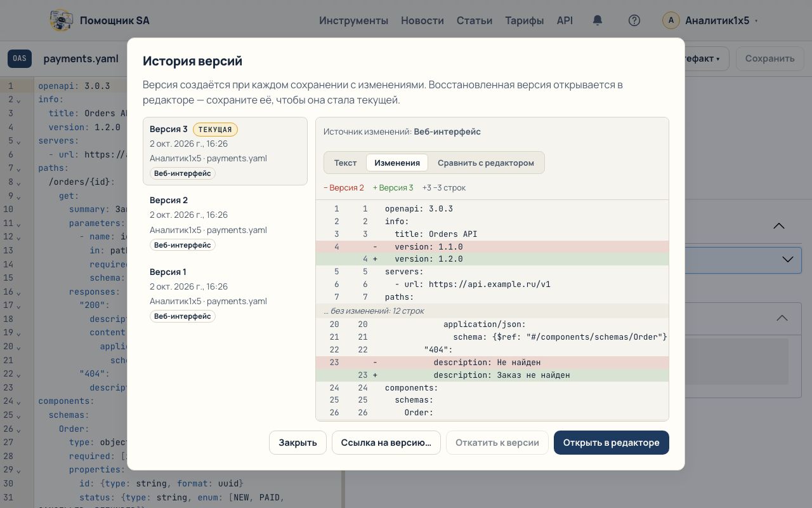The width and height of the screenshot is (812, 508).
Task: Click Откатить к версии button
Action: click(497, 443)
